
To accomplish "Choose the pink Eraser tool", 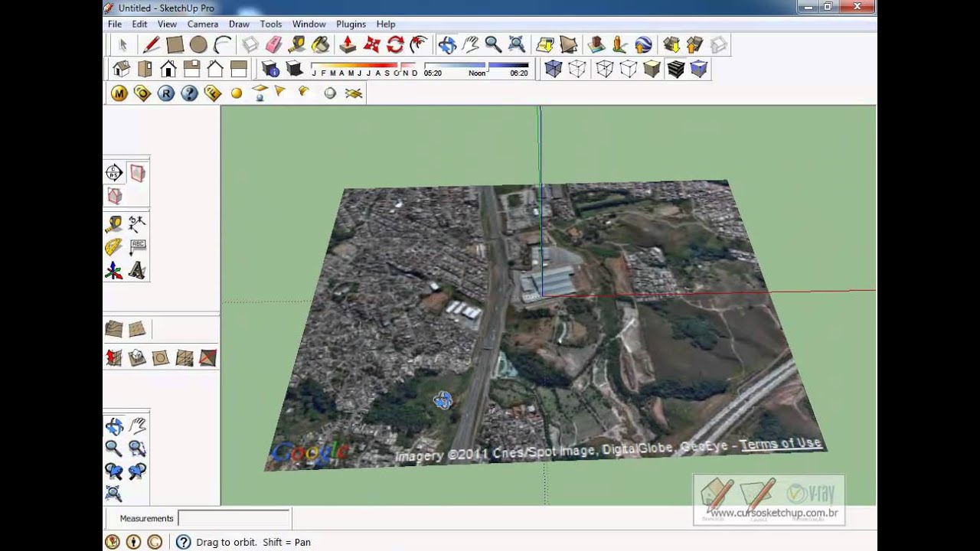I will point(273,45).
